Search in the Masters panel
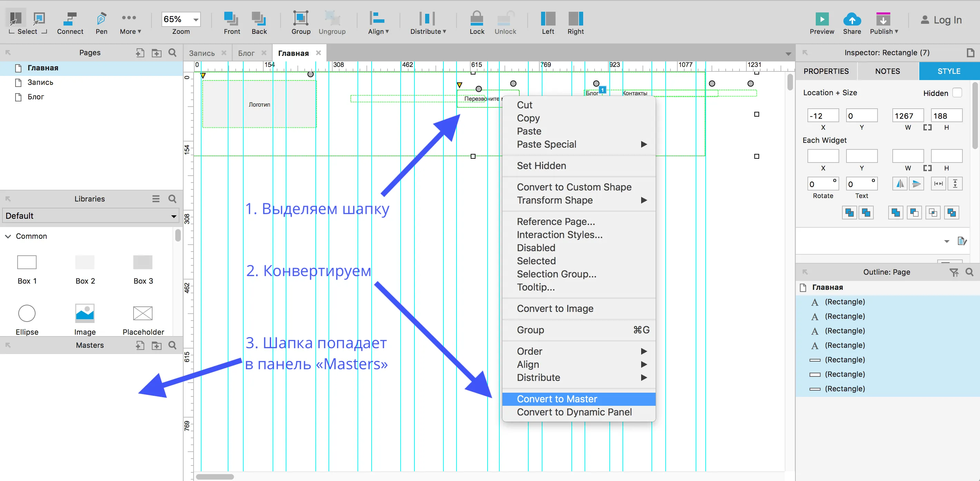This screenshot has height=481, width=980. pos(172,345)
